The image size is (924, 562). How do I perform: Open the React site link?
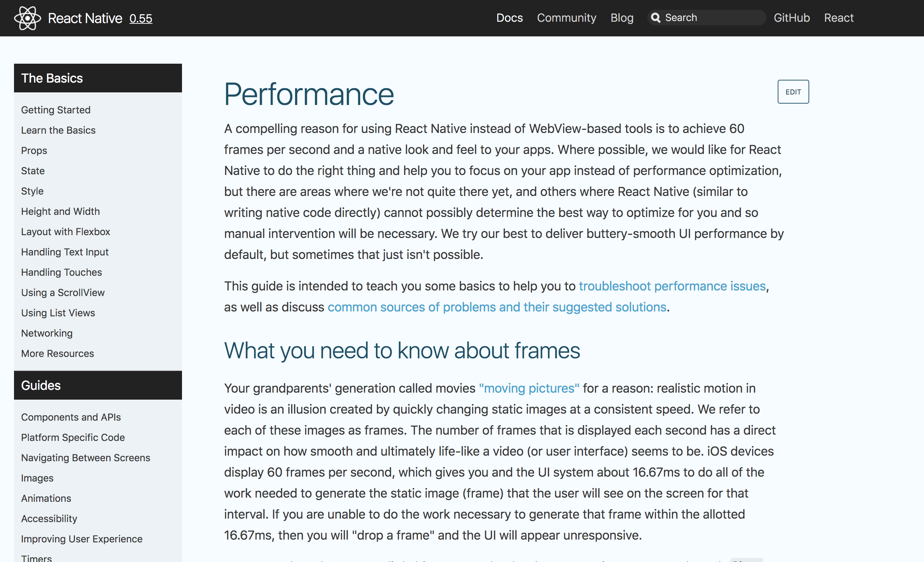pos(839,17)
